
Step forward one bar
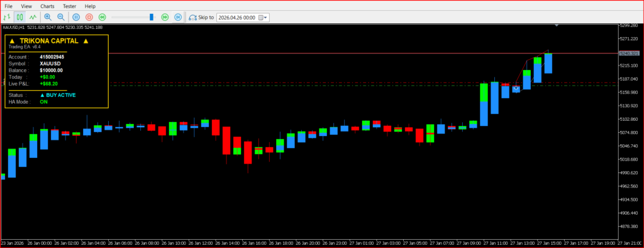[x=178, y=17]
